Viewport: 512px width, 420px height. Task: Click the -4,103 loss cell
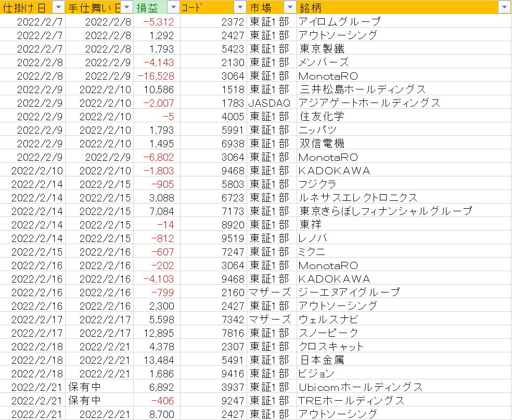[157, 279]
